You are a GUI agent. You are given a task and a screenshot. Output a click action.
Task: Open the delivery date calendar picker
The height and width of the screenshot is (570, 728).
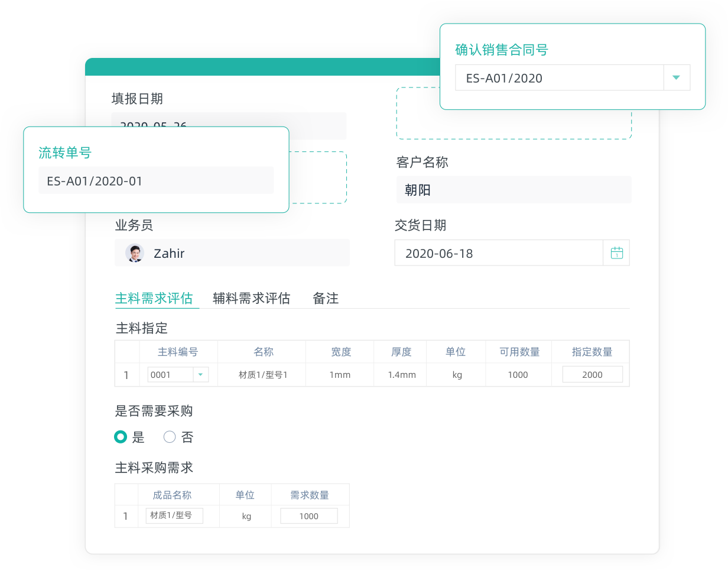click(x=616, y=253)
